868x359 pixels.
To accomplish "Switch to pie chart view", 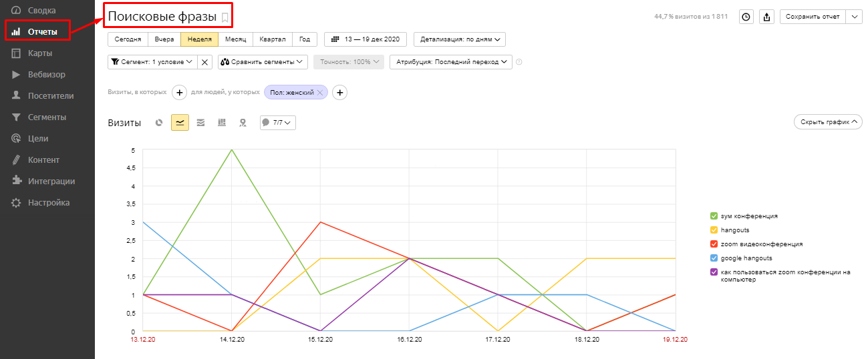I will coord(159,123).
